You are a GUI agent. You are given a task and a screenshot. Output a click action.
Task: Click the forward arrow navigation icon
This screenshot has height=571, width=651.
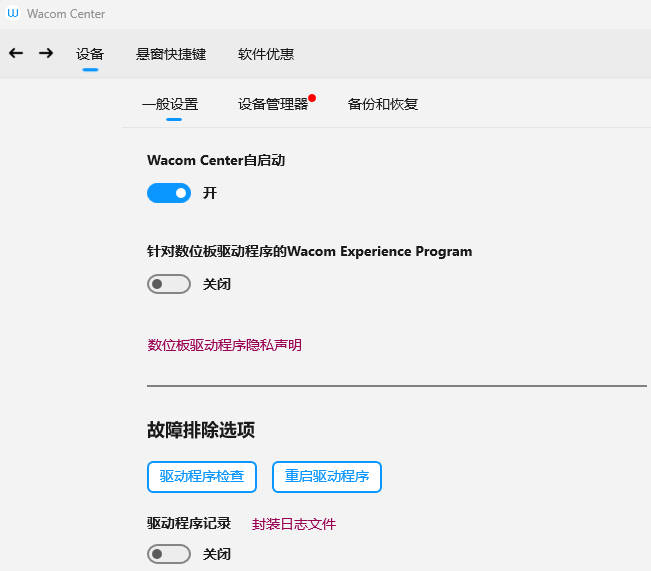click(x=46, y=53)
